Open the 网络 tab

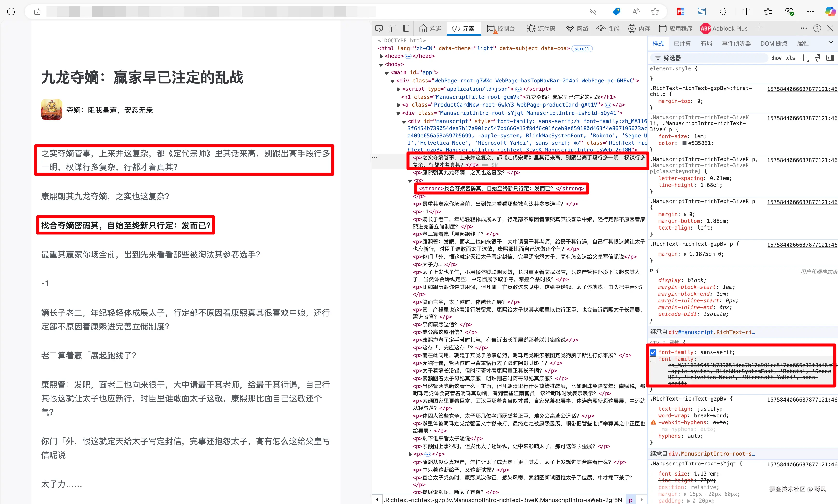click(577, 28)
